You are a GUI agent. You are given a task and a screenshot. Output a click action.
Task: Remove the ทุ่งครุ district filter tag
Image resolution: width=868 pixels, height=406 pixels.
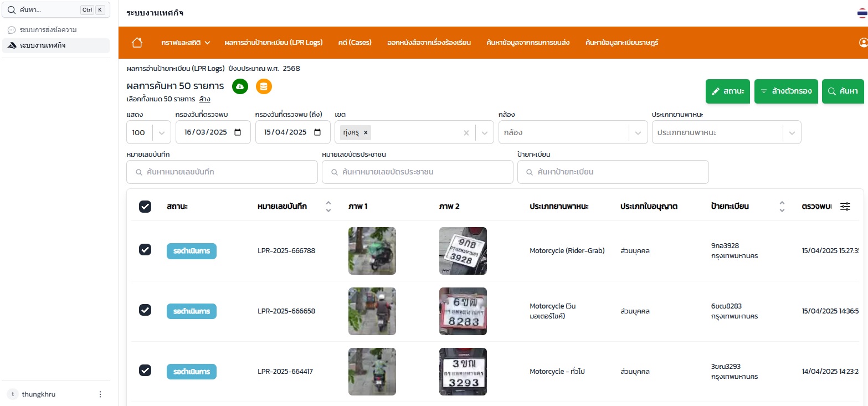(366, 133)
